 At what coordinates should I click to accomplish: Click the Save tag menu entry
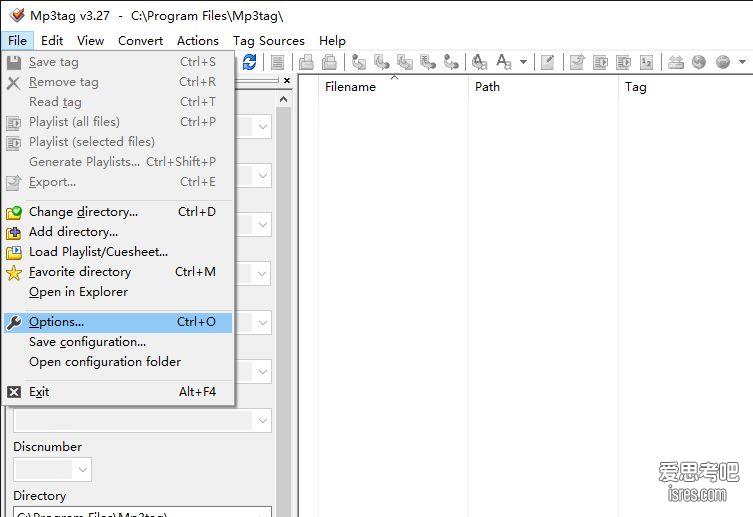[x=118, y=62]
